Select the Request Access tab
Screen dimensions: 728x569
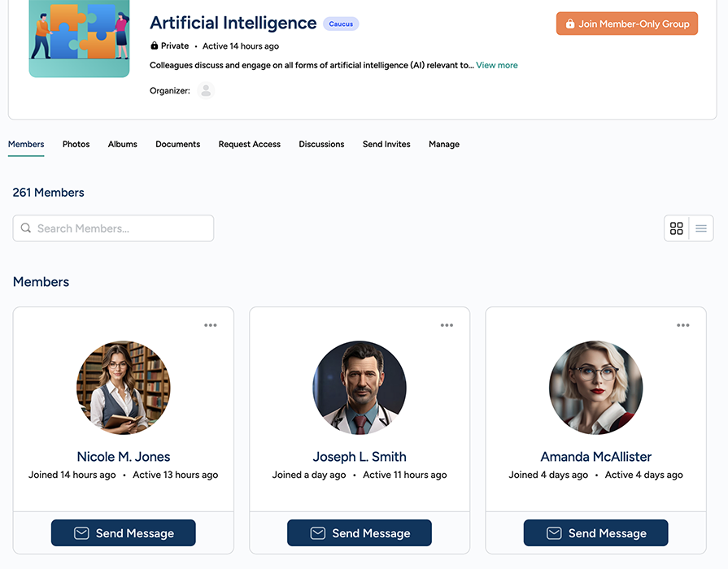pyautogui.click(x=249, y=144)
